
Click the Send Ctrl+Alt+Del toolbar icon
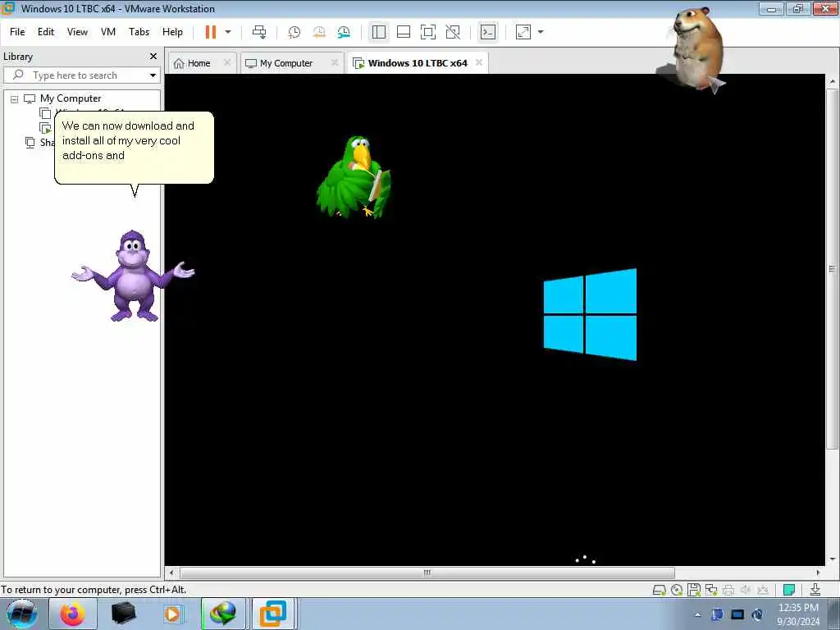click(x=259, y=32)
